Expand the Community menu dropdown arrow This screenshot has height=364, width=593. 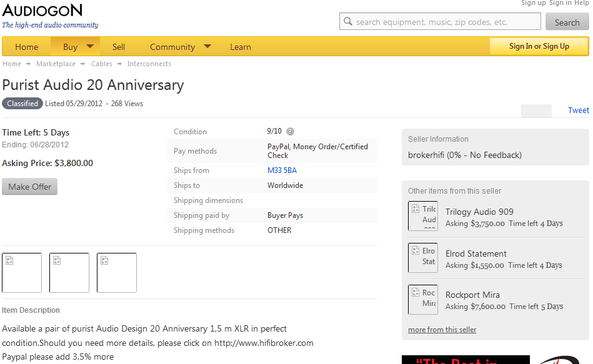pyautogui.click(x=207, y=46)
